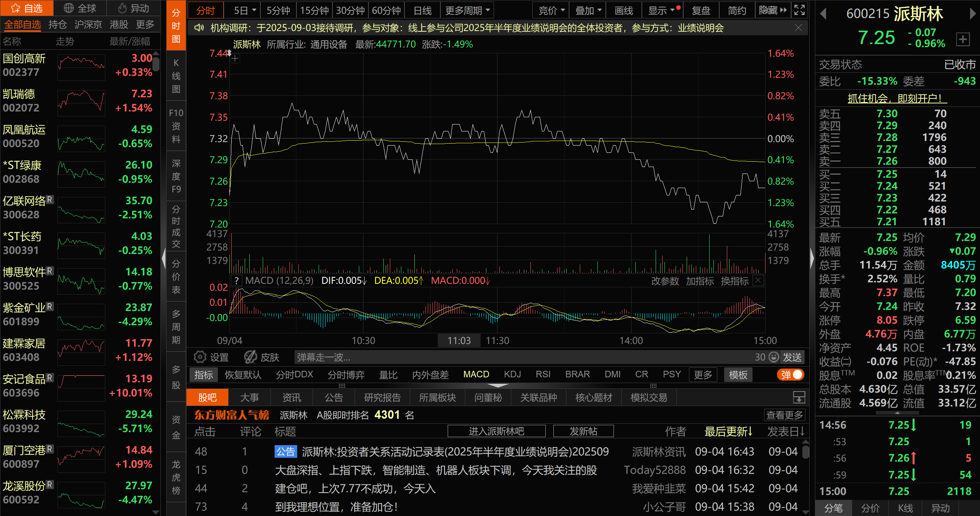Click 发送 send button
The image size is (980, 516).
792,357
